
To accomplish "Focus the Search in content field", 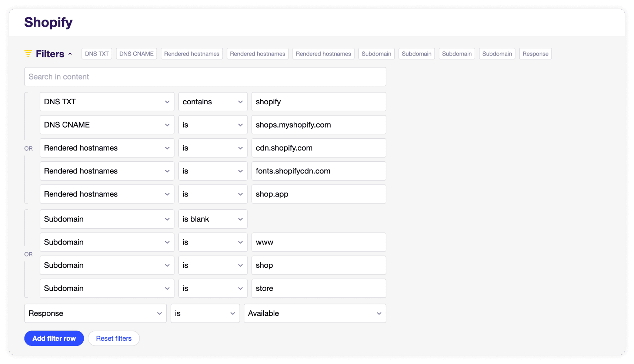I will [205, 77].
